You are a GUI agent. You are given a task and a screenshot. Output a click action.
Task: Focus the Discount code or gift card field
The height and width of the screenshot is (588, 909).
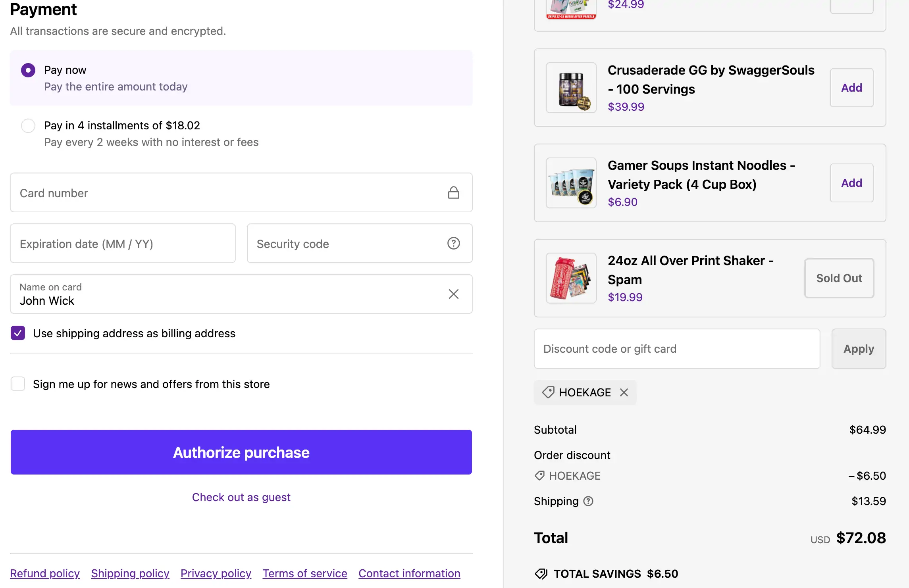[677, 349]
